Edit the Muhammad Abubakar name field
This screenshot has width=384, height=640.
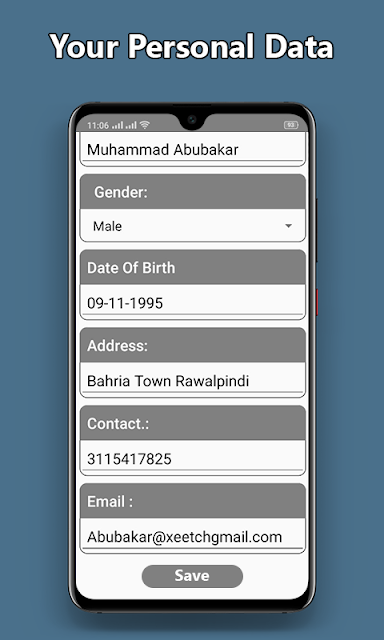tap(193, 149)
